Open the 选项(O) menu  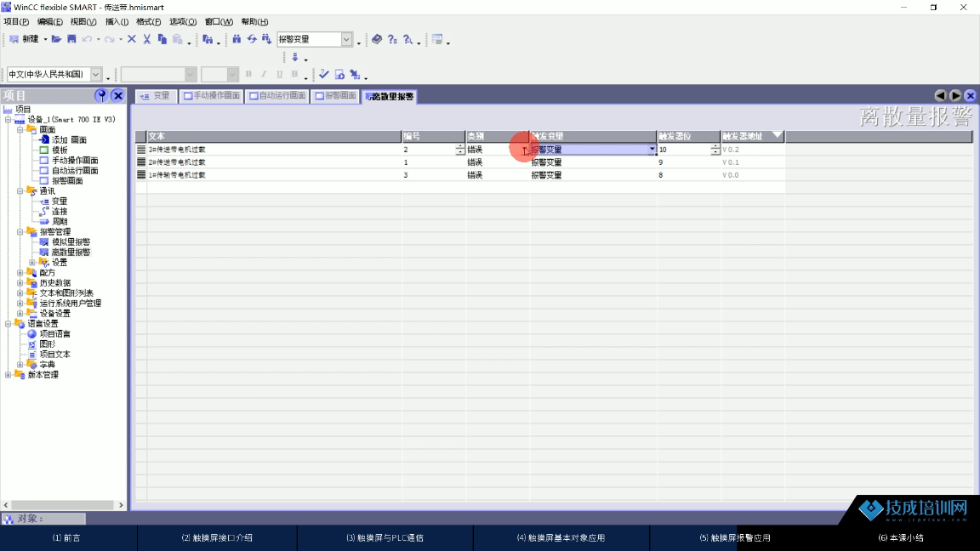[183, 22]
